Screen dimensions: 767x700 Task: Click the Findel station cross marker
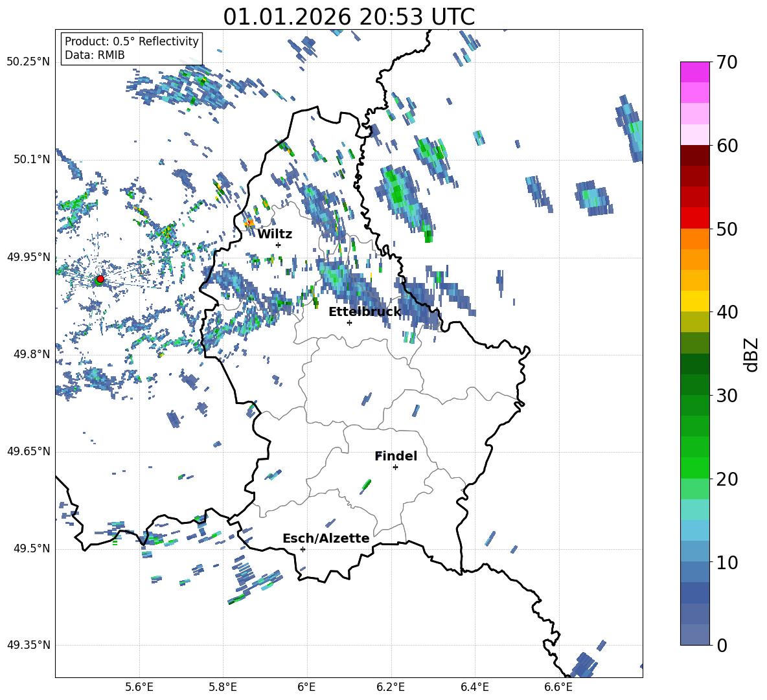click(x=395, y=468)
